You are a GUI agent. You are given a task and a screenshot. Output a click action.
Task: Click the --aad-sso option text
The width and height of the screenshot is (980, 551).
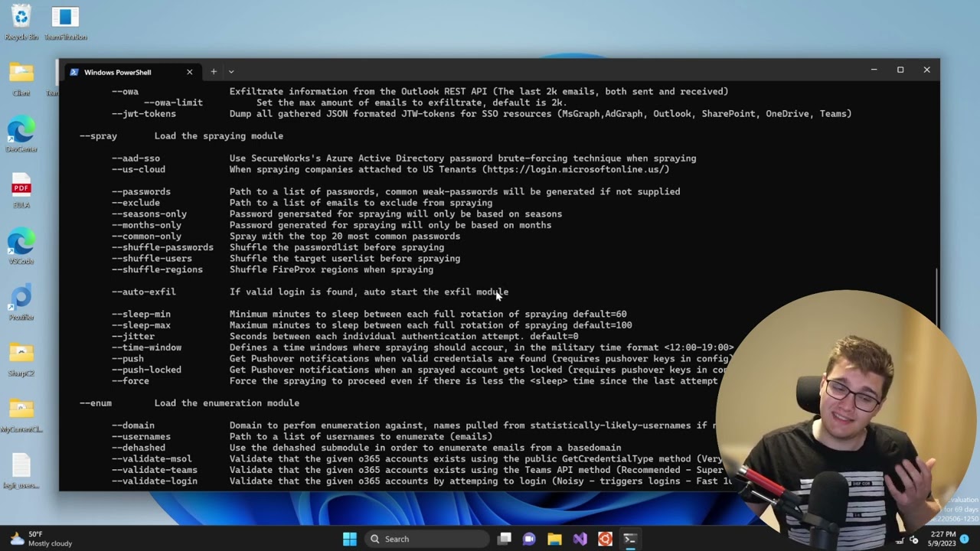click(x=136, y=158)
